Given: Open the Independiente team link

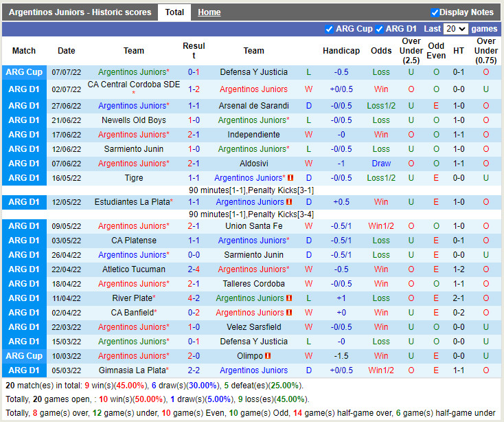Looking at the screenshot, I should 253,135.
